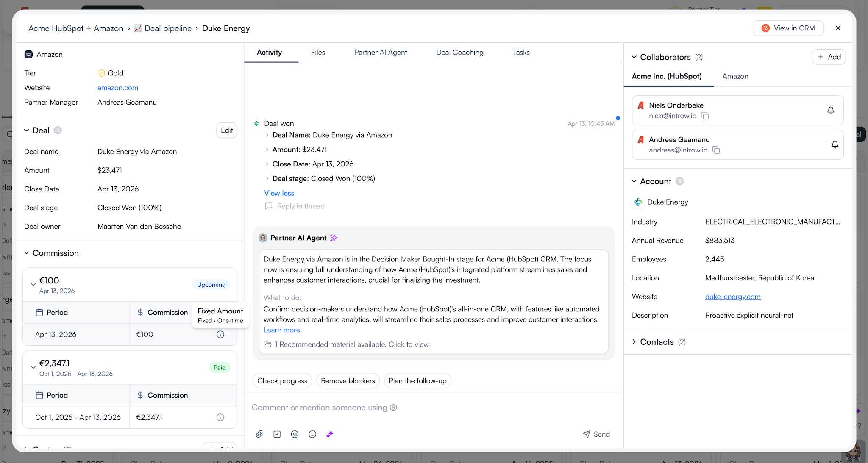
Task: Collapse the Account section
Action: click(x=634, y=181)
